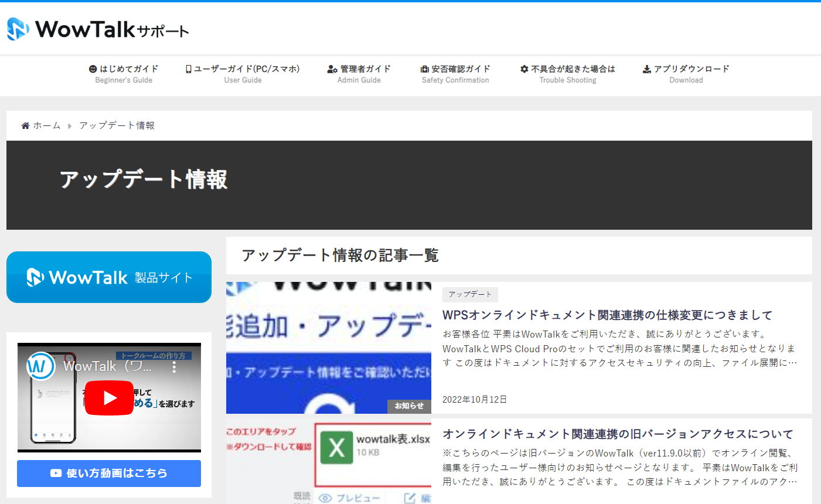Click the wowtalk表.xlsx article thumbnail
This screenshot has width=821, height=504.
coord(329,461)
